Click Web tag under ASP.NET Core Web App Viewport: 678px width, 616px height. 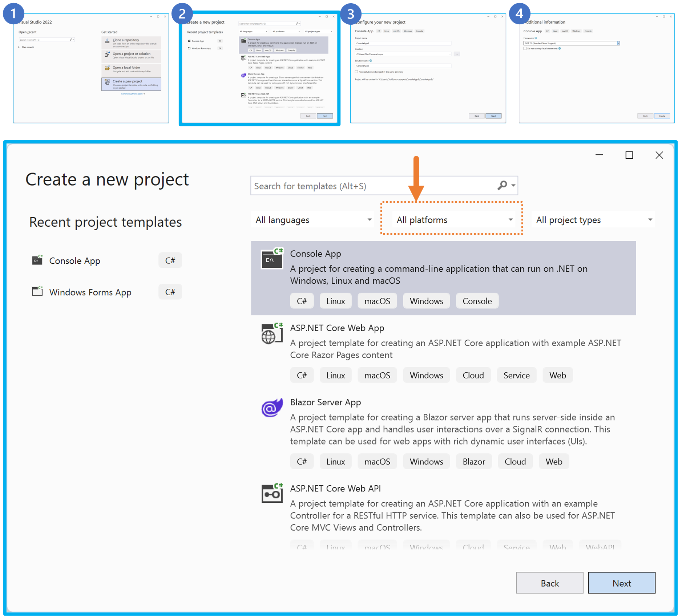(557, 375)
